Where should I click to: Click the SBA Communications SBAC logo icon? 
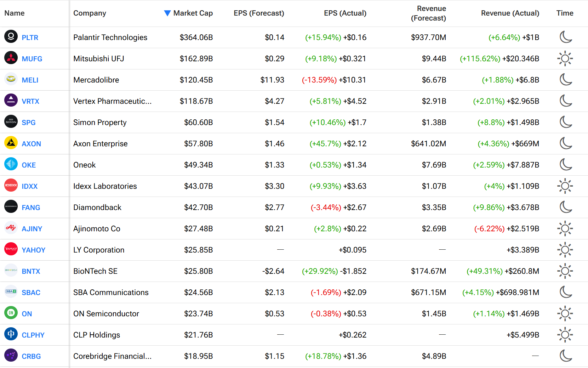tap(11, 291)
